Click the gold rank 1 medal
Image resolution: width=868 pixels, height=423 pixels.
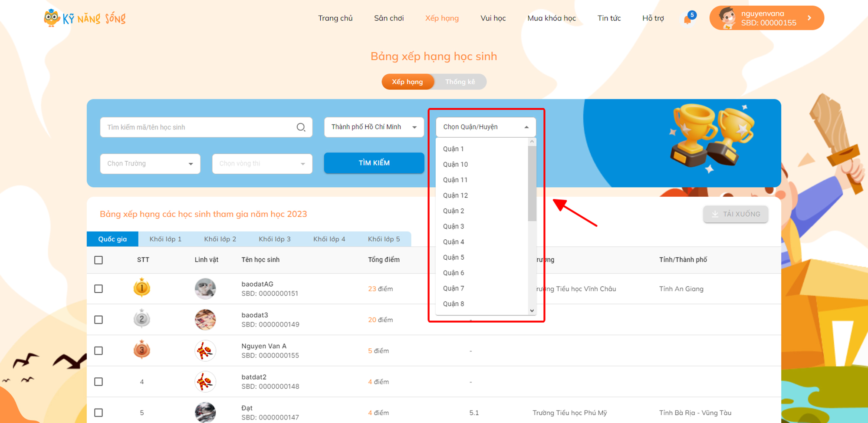point(141,288)
